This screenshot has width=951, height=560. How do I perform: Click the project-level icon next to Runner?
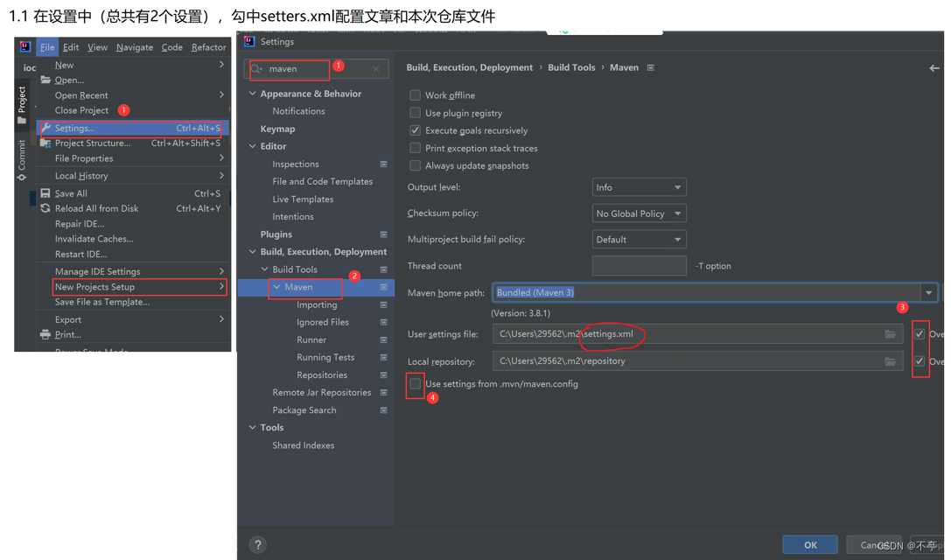384,339
